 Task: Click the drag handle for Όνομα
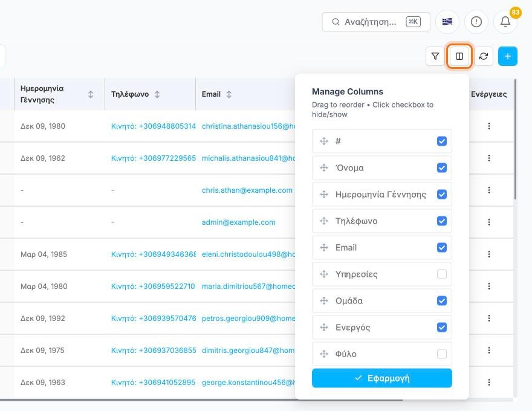tap(324, 168)
